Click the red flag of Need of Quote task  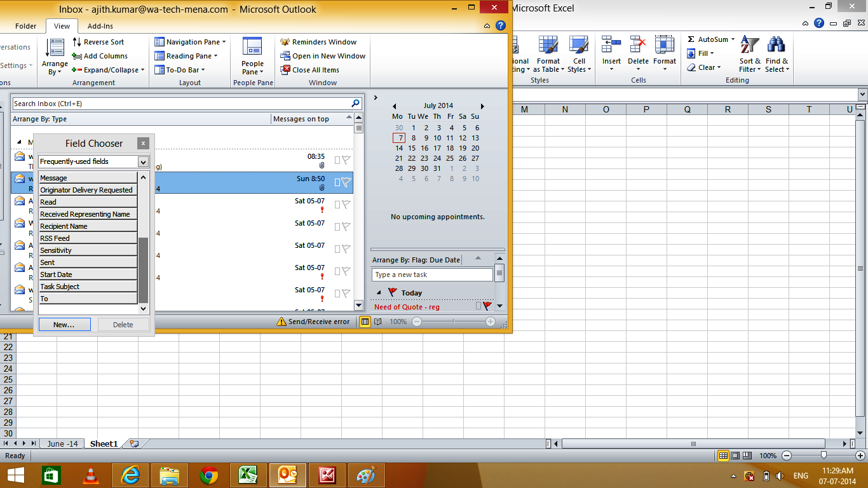[487, 306]
